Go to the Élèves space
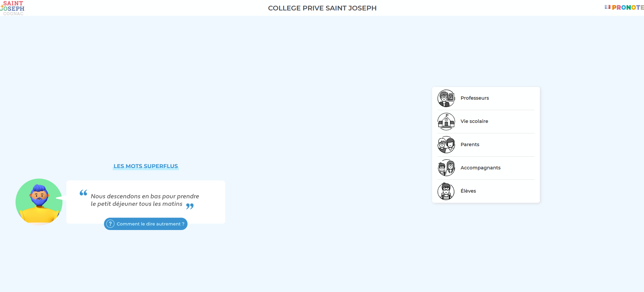This screenshot has height=292, width=644. (x=486, y=191)
